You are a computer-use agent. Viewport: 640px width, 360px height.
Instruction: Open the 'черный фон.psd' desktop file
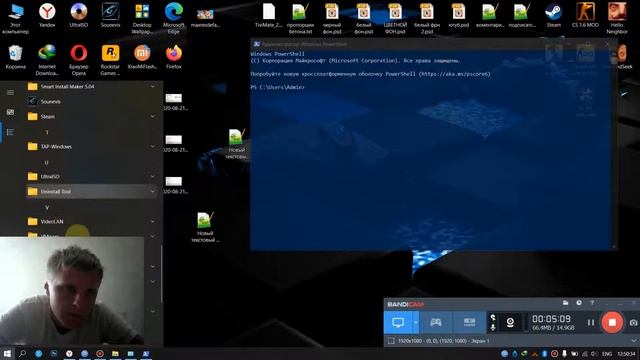tap(331, 18)
